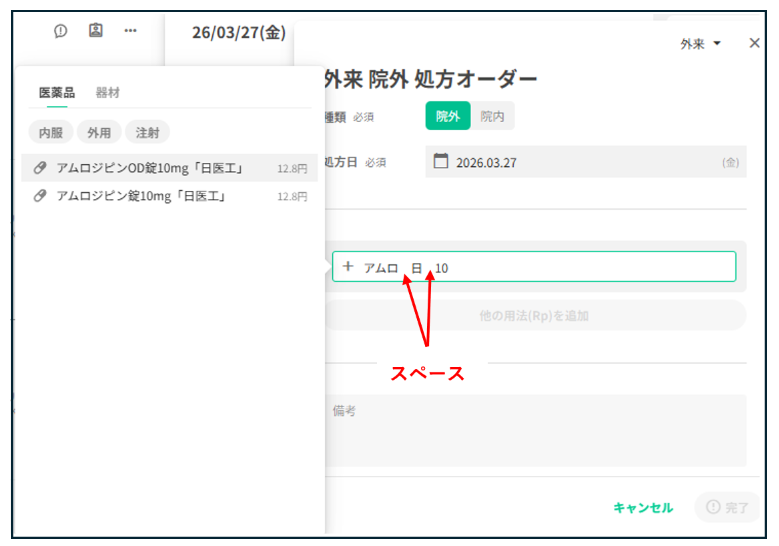Click the 12.8円 price of アムロジピンOD錠
Viewport: 779px width, 546px height.
coord(292,168)
